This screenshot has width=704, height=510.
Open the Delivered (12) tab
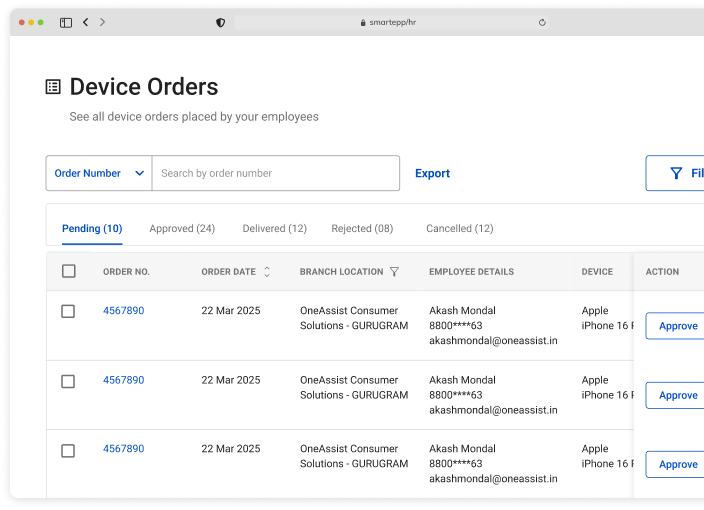pos(274,229)
